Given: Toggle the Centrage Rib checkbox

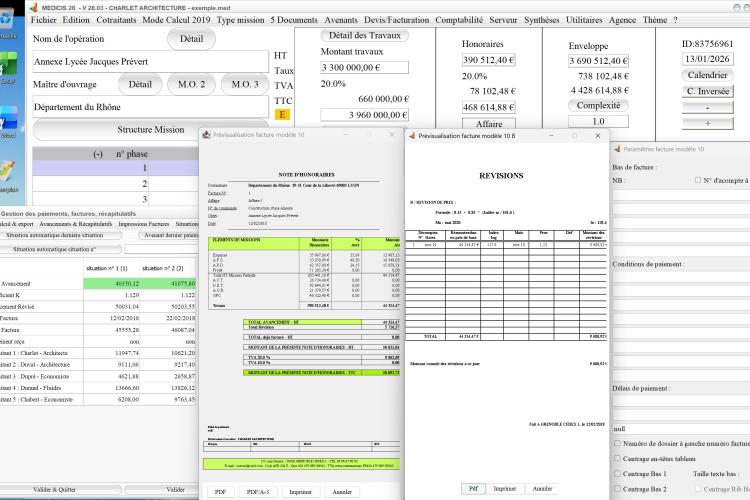Looking at the screenshot, I should coord(698,489).
